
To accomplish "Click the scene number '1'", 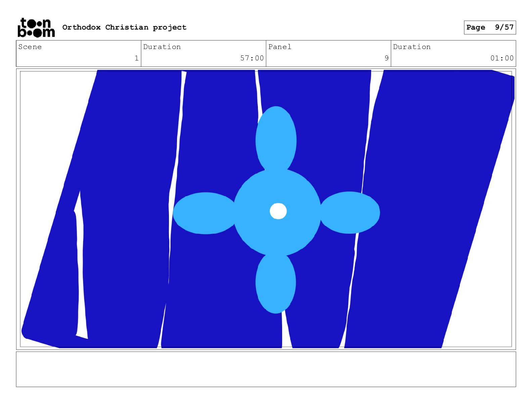I will point(136,58).
